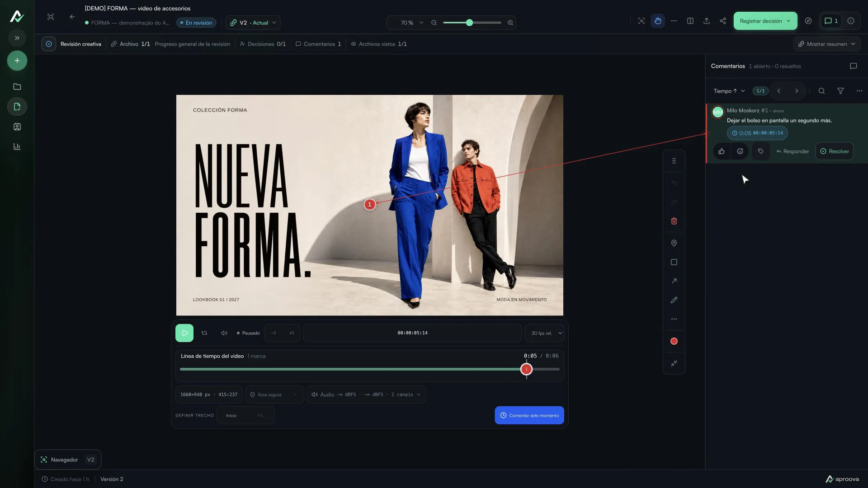This screenshot has width=868, height=488.
Task: Click Archivo 1/1 in the review bar
Action: (131, 44)
